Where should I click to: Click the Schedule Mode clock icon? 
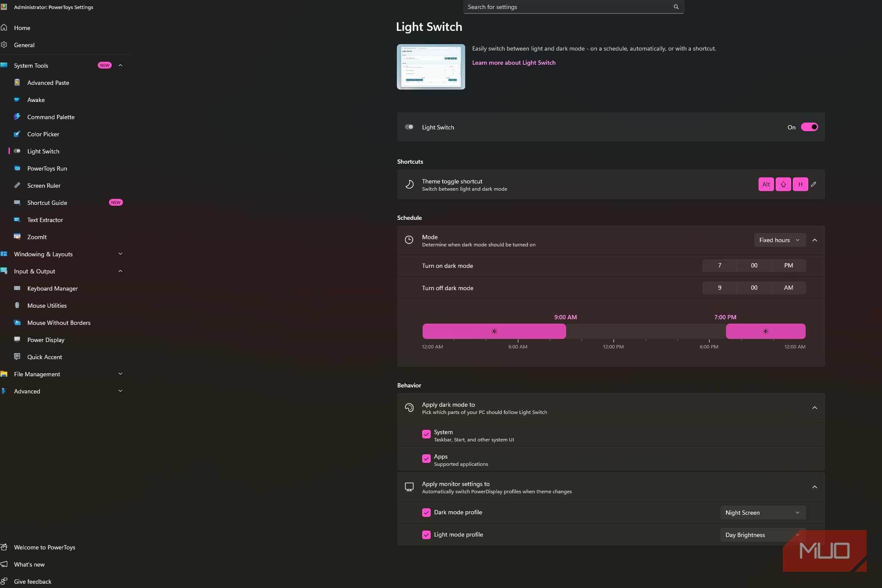coord(409,240)
